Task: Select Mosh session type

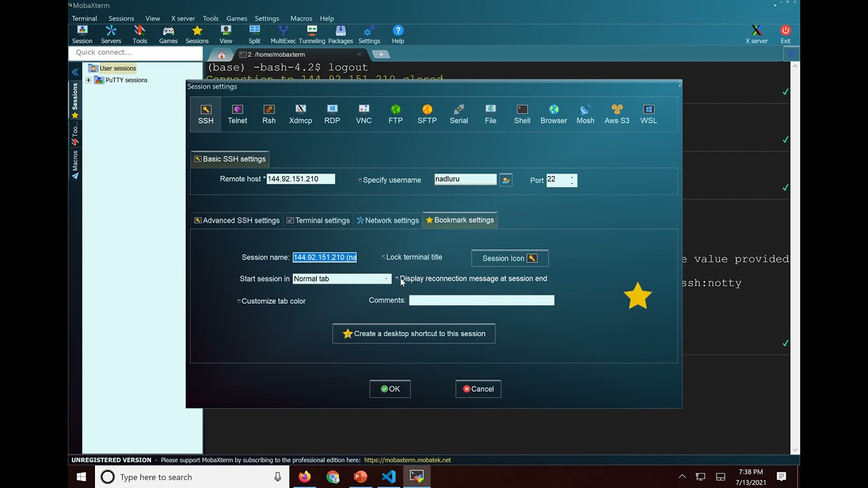Action: (x=585, y=114)
